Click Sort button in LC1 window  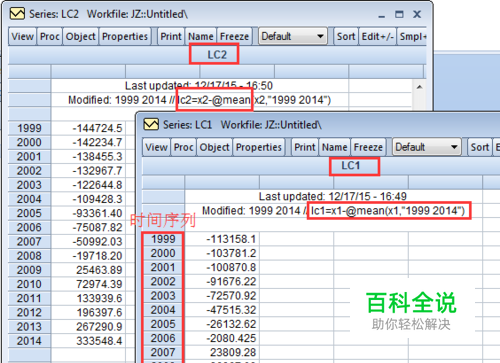click(479, 147)
